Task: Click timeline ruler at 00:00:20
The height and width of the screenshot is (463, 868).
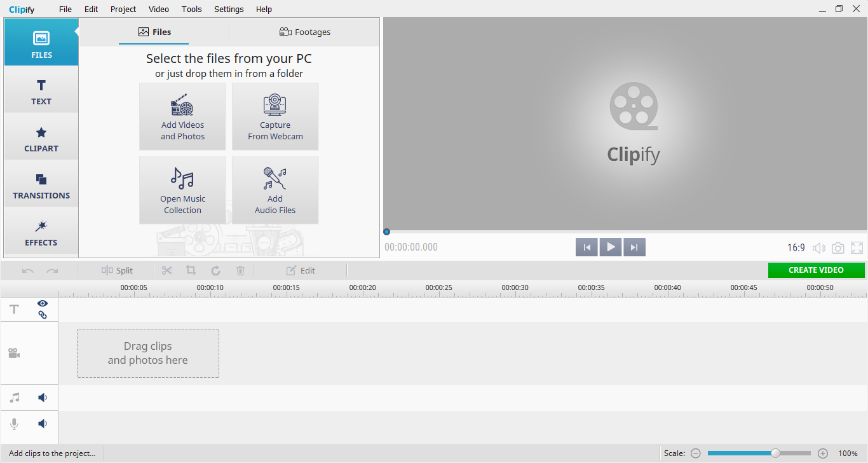Action: tap(362, 288)
